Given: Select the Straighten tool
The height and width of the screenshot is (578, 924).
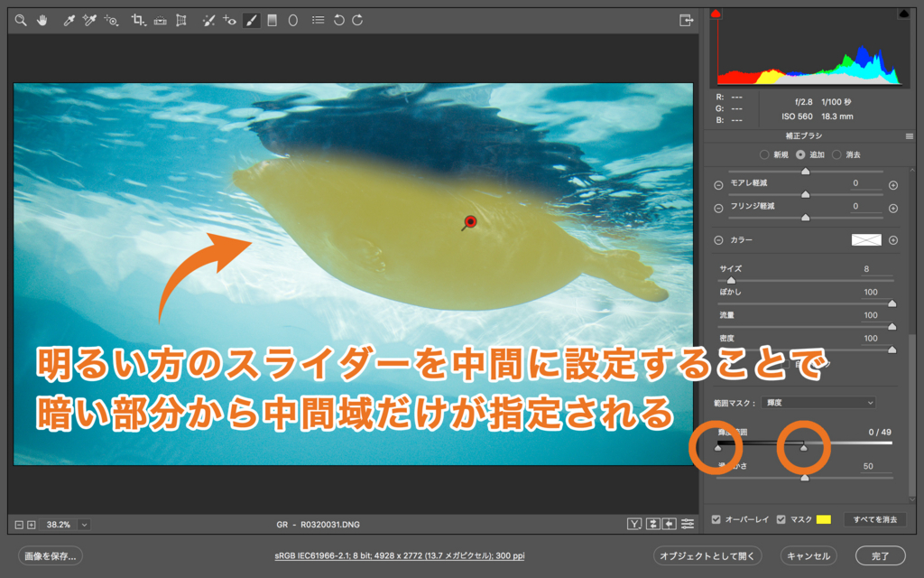Looking at the screenshot, I should tap(160, 21).
